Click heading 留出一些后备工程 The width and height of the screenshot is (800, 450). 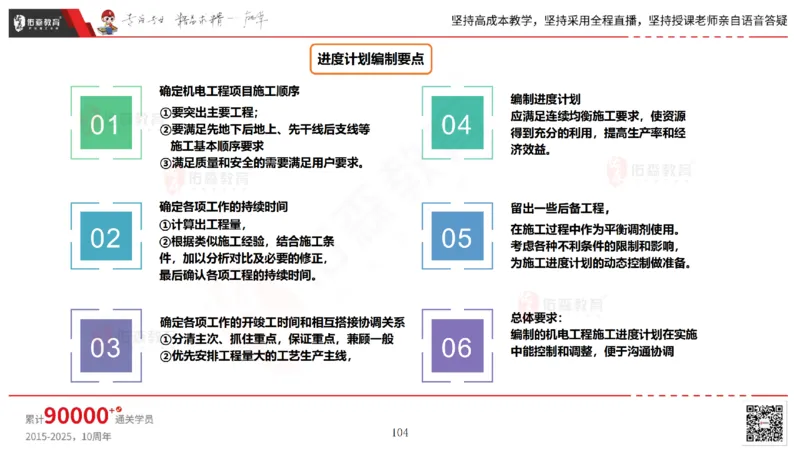click(560, 209)
